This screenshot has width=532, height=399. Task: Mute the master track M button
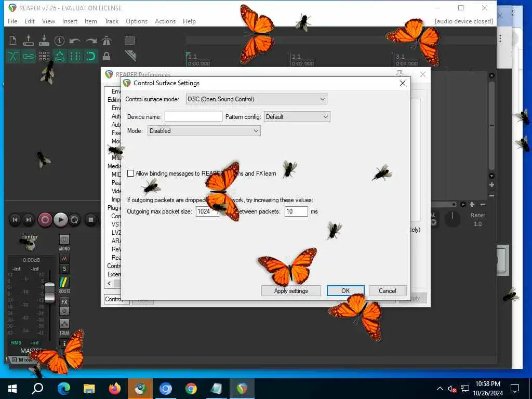pos(64,259)
